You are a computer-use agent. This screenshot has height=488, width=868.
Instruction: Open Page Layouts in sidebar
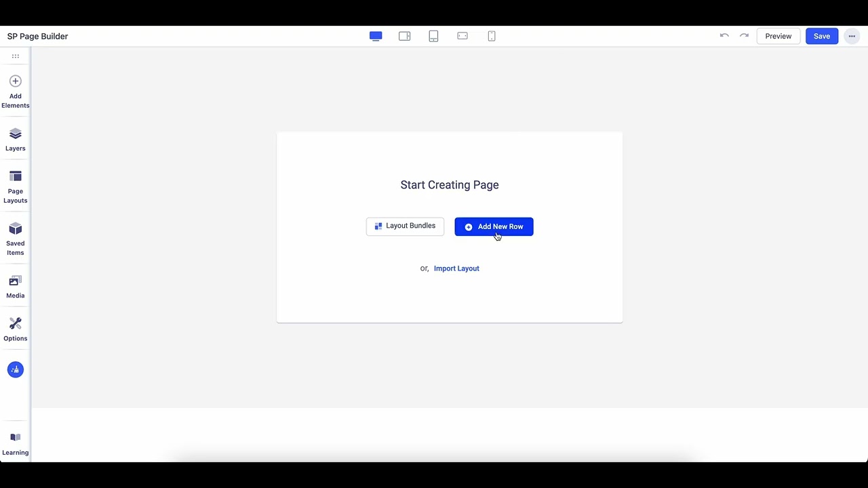15,186
